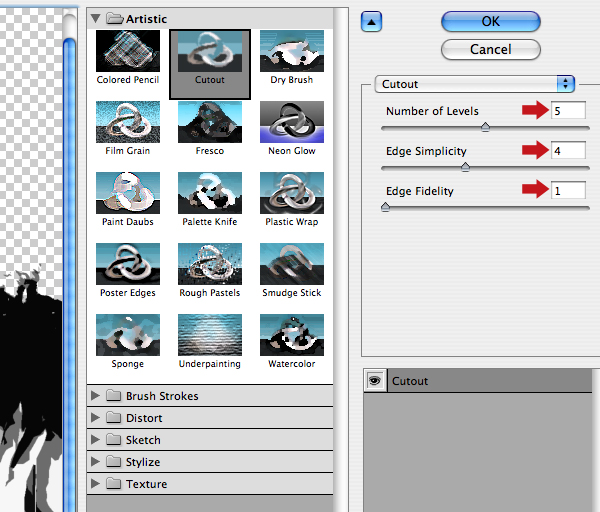Click the Edge Simplicity label
Screen dimensions: 600x512
point(426,151)
